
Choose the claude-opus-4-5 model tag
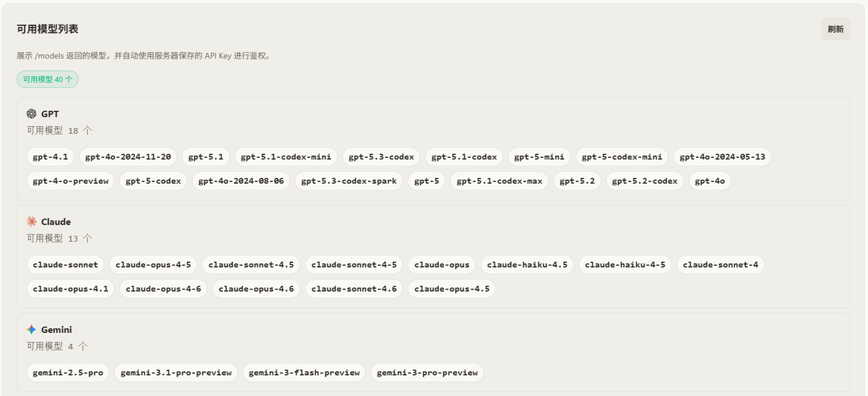pyautogui.click(x=153, y=264)
